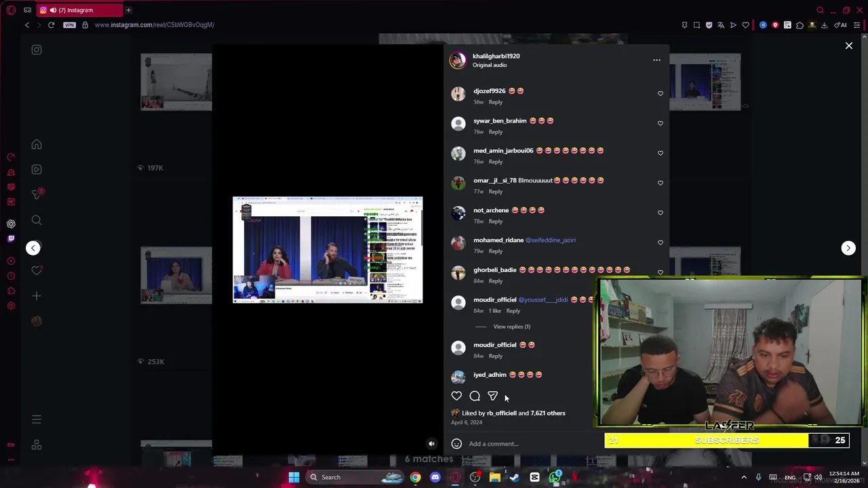Open Instagram logo in sidebar

[37, 49]
